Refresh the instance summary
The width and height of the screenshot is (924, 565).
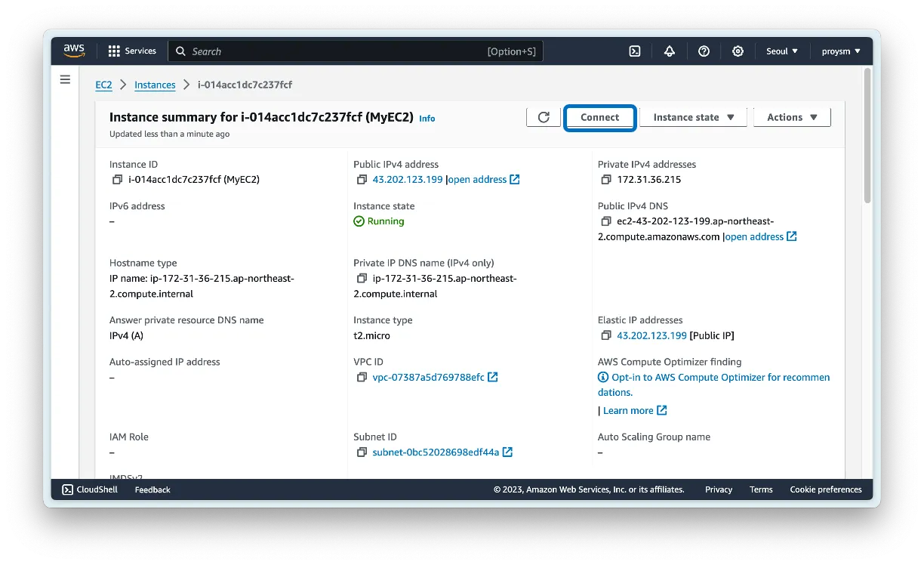tap(544, 117)
